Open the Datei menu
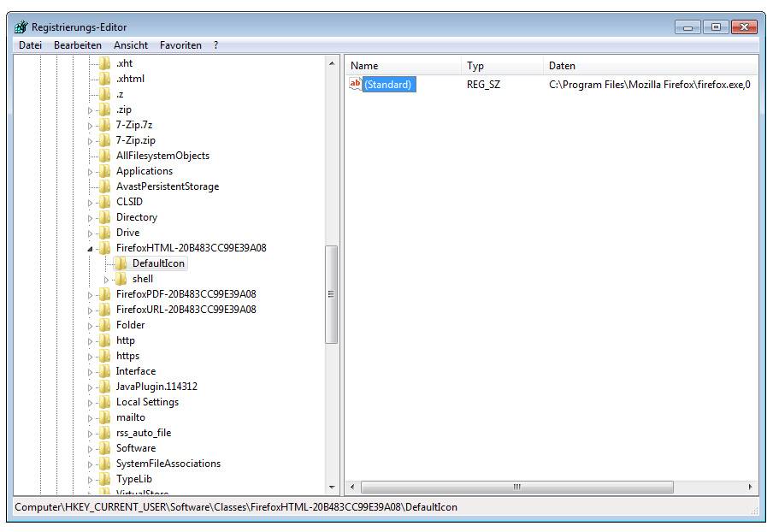 click(30, 45)
